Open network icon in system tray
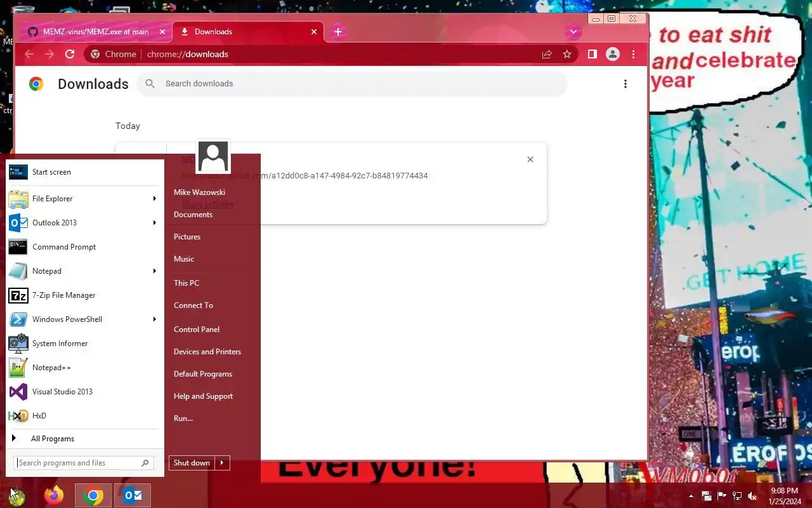Viewport: 812px width, 508px height. [x=737, y=496]
